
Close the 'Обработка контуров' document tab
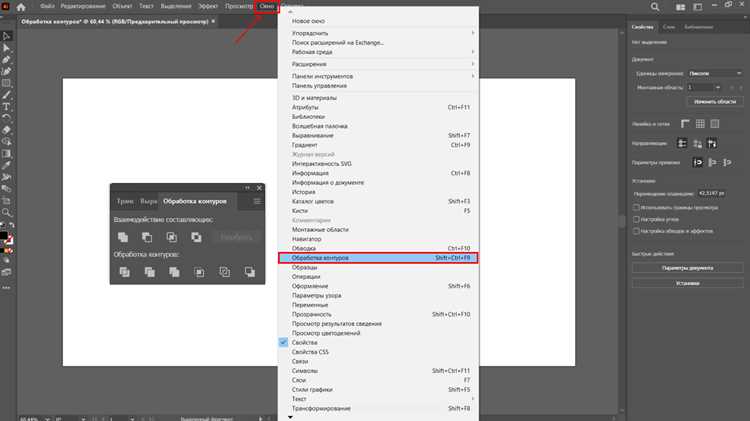point(213,22)
